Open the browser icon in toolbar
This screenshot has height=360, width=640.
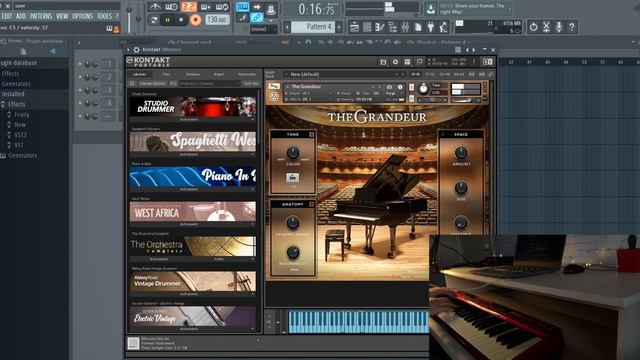click(393, 27)
